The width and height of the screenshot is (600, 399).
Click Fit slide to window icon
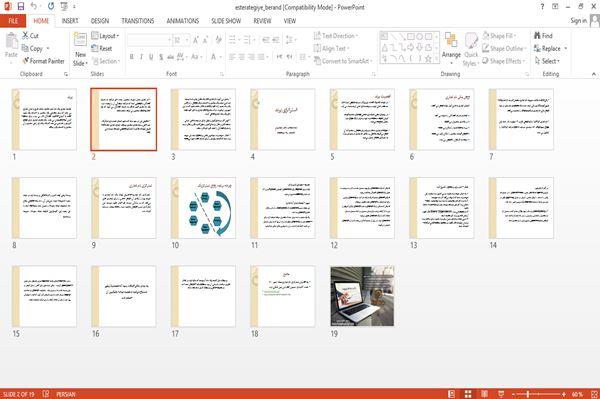tap(594, 394)
